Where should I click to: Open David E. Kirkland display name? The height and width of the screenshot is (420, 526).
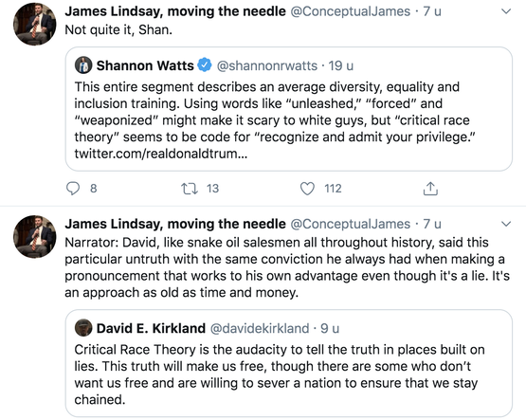click(151, 328)
